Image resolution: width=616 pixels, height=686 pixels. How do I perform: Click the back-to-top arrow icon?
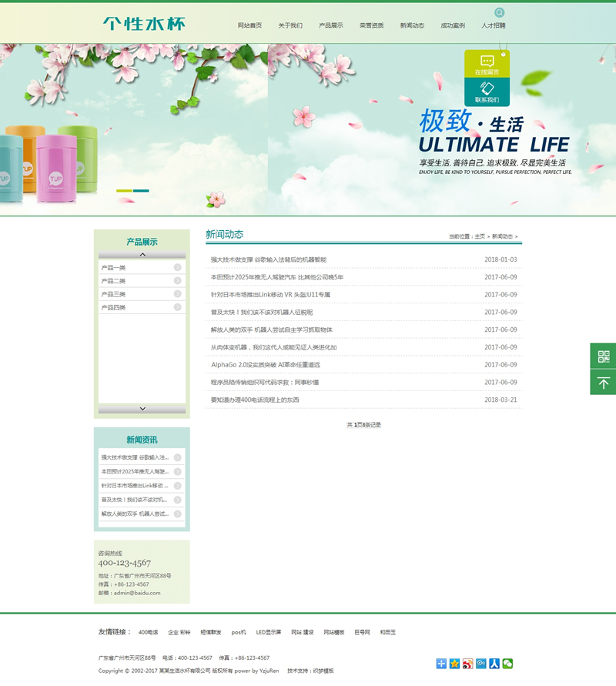(x=603, y=383)
